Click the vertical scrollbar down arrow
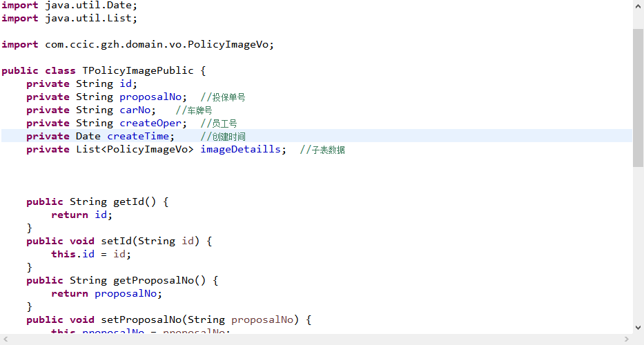 point(638,328)
